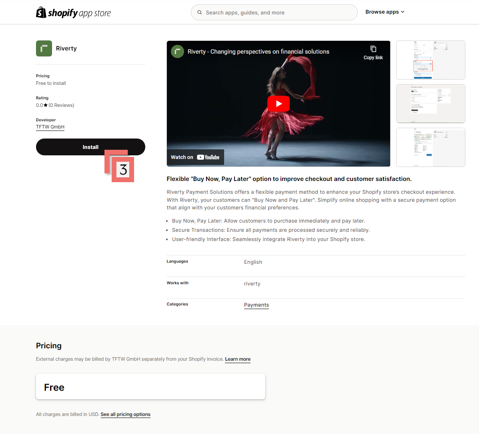Expand the Browse apps dropdown
The width and height of the screenshot is (479, 448).
[x=385, y=12]
